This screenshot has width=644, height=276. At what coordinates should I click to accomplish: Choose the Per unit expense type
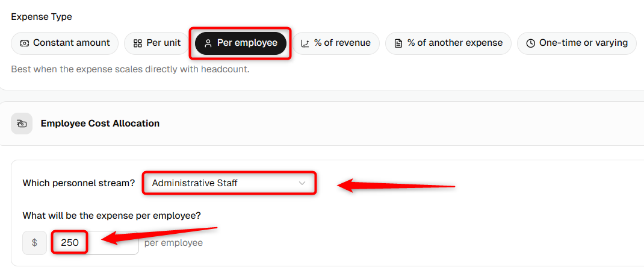click(157, 43)
